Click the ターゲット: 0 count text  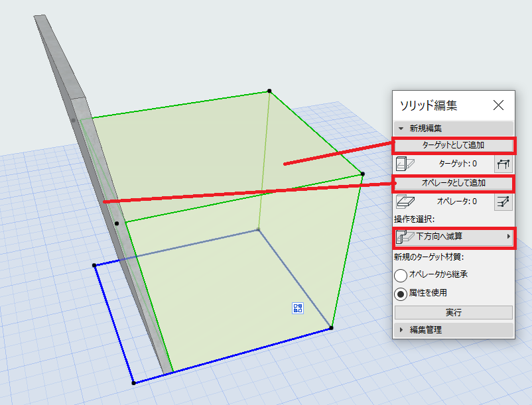pyautogui.click(x=458, y=164)
